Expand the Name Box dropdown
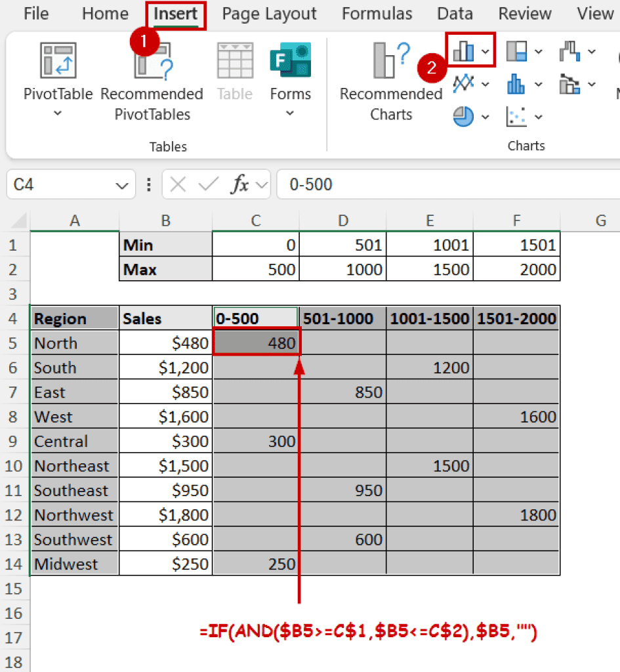 point(122,185)
